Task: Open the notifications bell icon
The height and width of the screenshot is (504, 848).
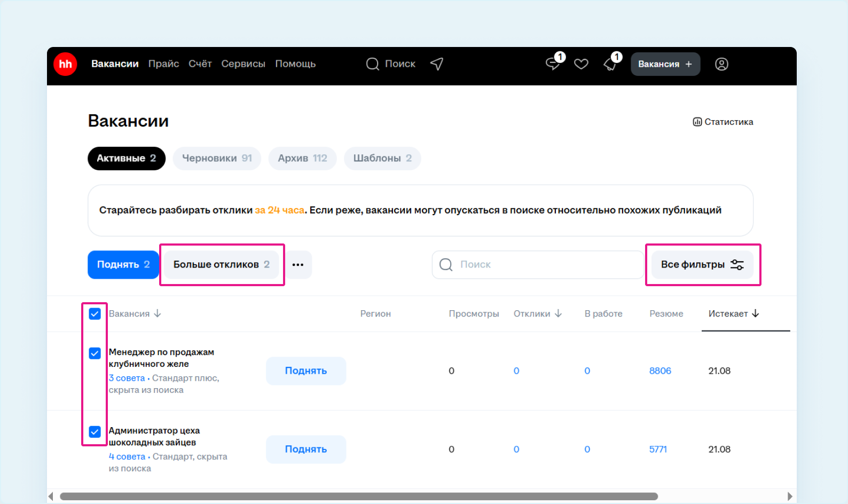Action: click(610, 64)
